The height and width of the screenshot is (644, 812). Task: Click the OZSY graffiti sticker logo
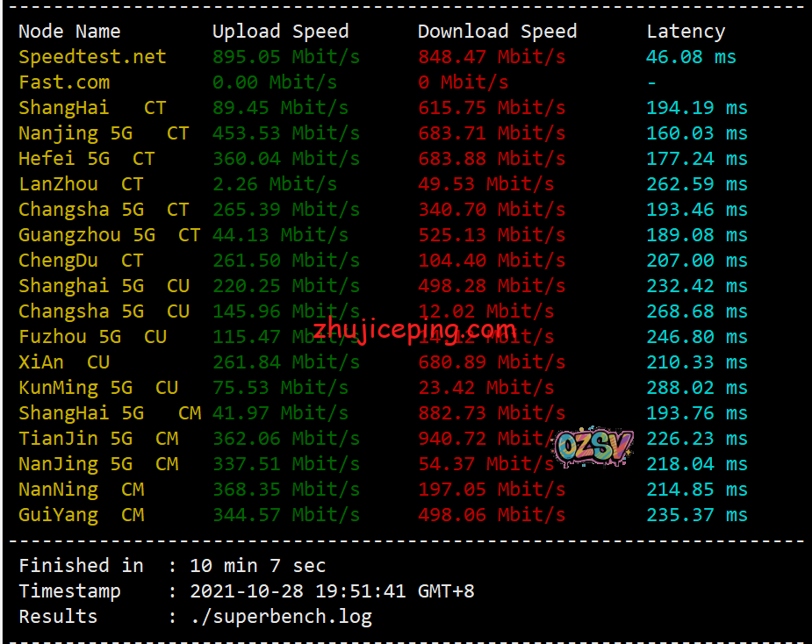coord(594,447)
